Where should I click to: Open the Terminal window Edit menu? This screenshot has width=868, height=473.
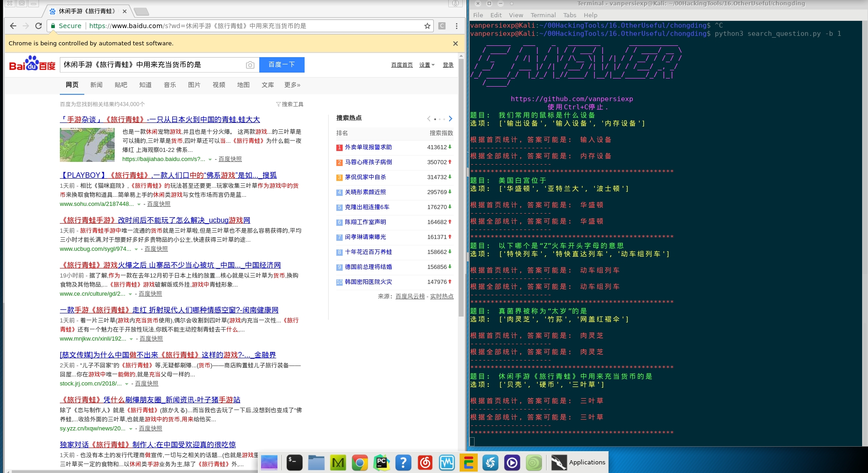(496, 15)
